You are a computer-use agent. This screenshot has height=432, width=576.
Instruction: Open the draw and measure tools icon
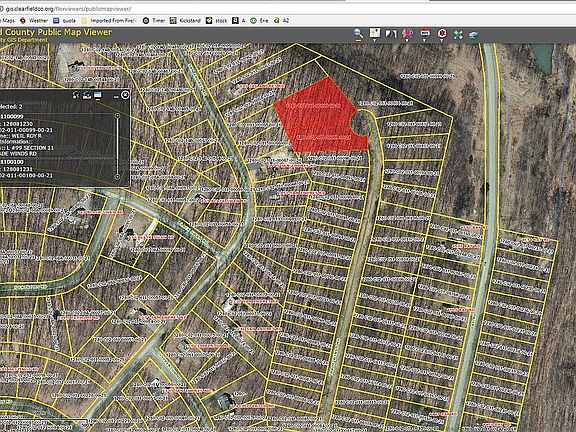click(x=458, y=35)
